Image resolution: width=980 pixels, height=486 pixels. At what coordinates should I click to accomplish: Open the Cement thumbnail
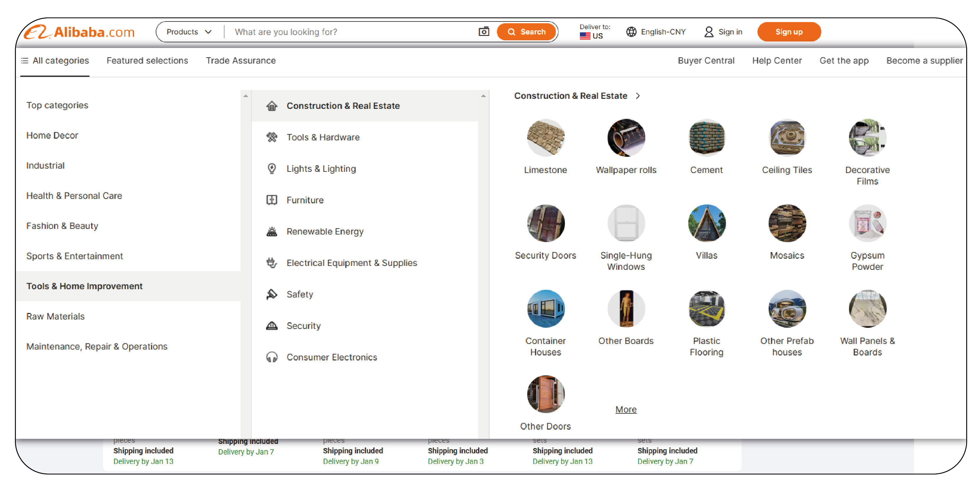(x=707, y=138)
